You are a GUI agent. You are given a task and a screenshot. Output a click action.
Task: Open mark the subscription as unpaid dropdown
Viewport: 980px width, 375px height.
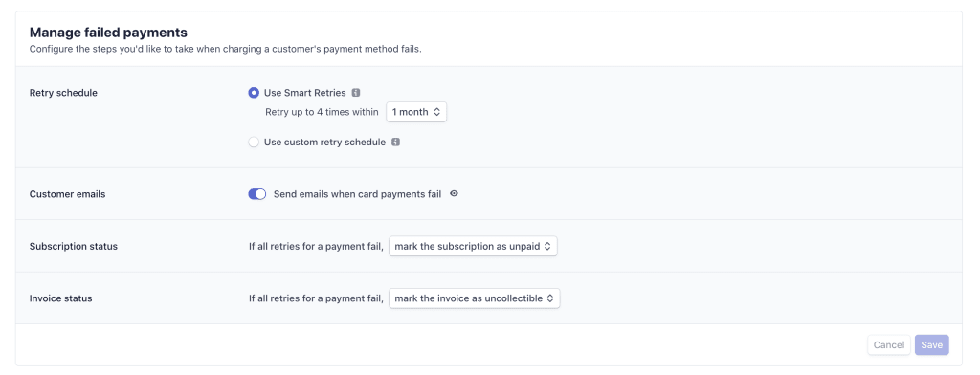click(x=473, y=246)
